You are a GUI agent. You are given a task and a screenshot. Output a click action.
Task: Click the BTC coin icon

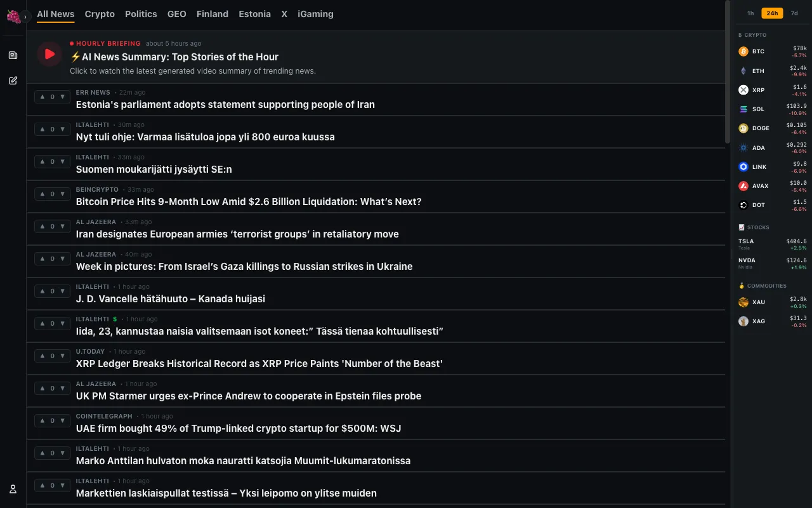743,51
